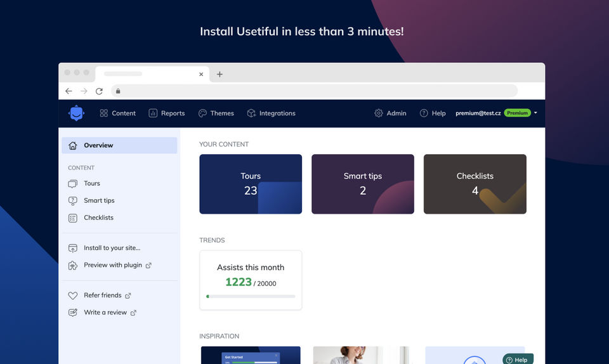
Task: Click the premium@test.cz account email
Action: (478, 113)
